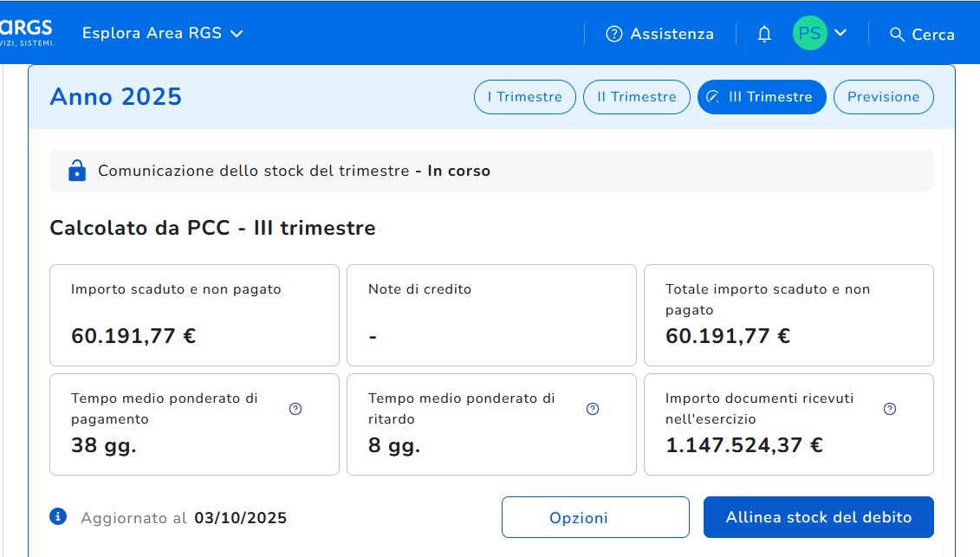
Task: Click the info icon beside Aggiornato al
Action: coord(59,517)
